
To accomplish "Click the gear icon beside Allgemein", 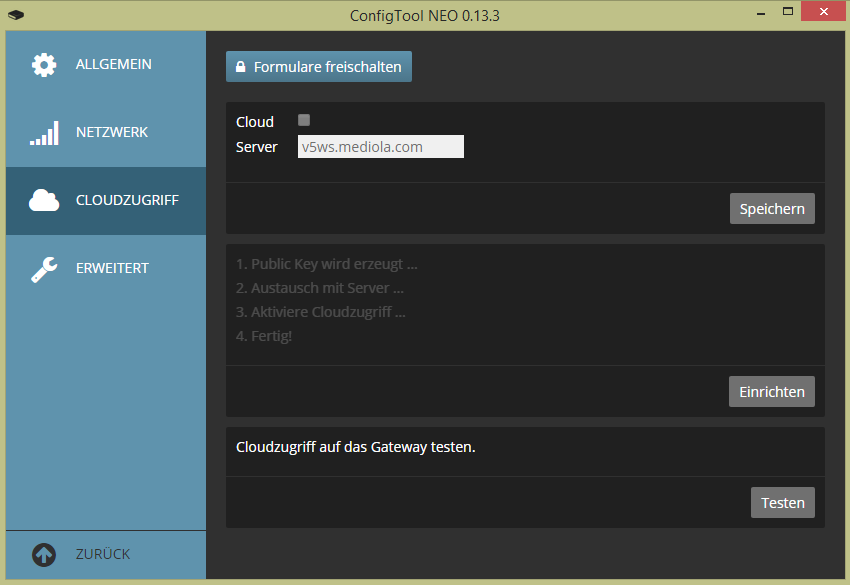I will tap(44, 65).
